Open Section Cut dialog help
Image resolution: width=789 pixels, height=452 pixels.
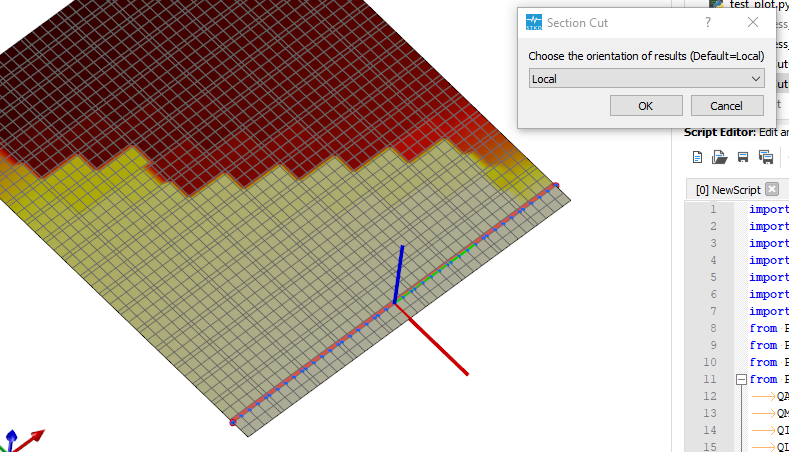pyautogui.click(x=708, y=22)
